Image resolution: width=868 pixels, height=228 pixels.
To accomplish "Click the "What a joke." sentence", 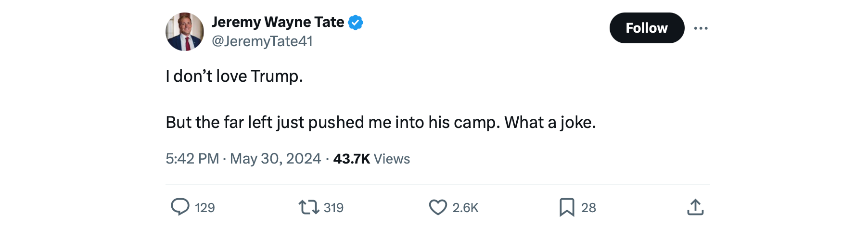I will [x=550, y=122].
